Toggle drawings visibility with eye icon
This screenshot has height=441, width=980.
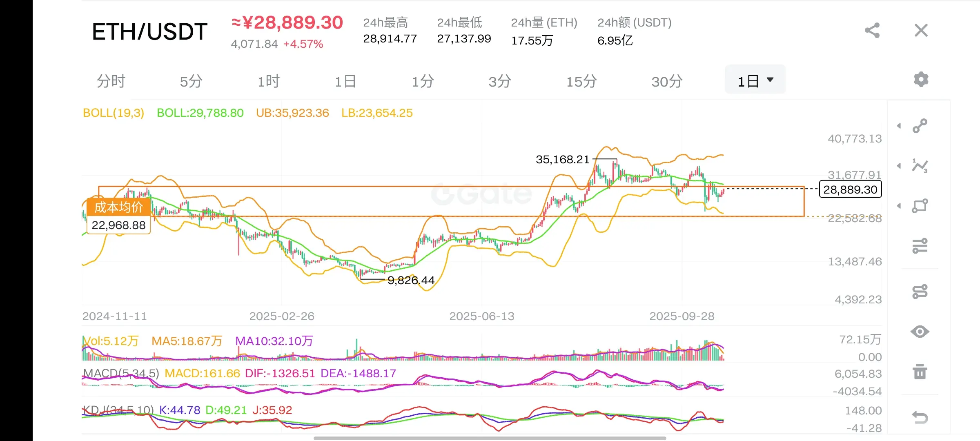(920, 332)
